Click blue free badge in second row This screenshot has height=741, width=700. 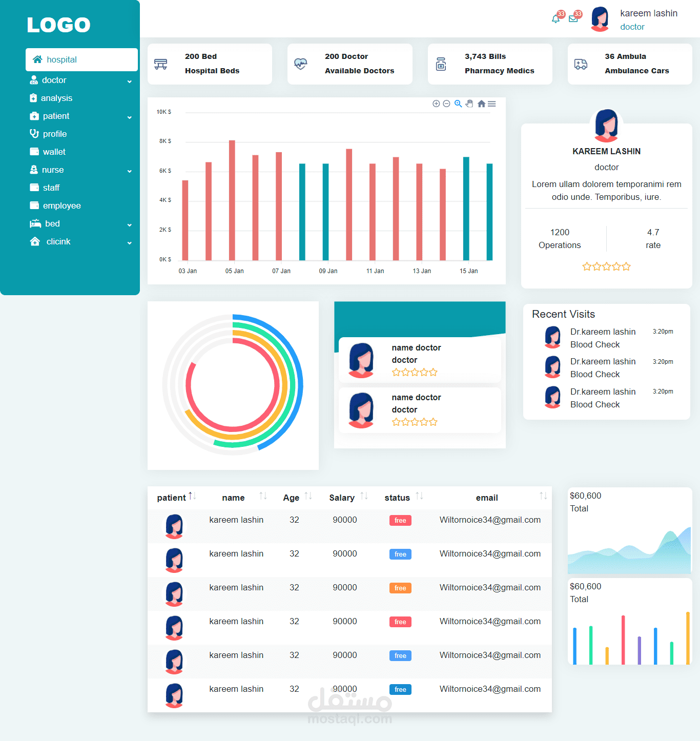pos(400,554)
